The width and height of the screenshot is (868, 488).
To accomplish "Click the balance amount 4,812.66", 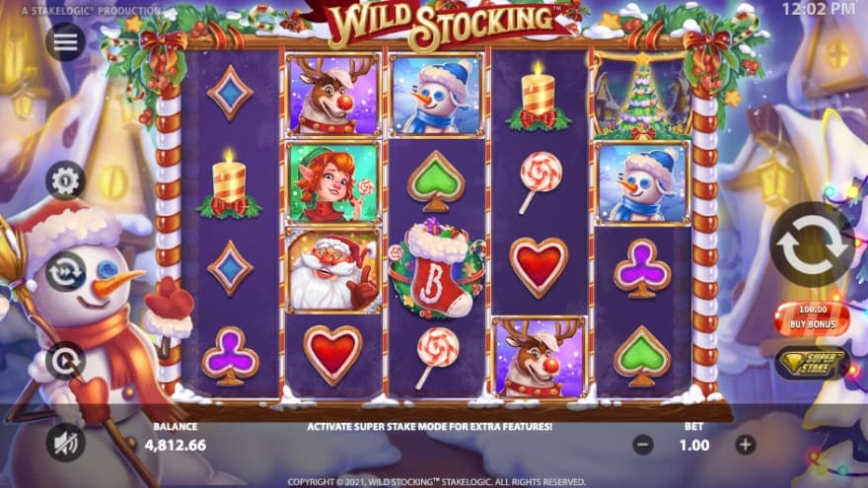I will (x=176, y=445).
